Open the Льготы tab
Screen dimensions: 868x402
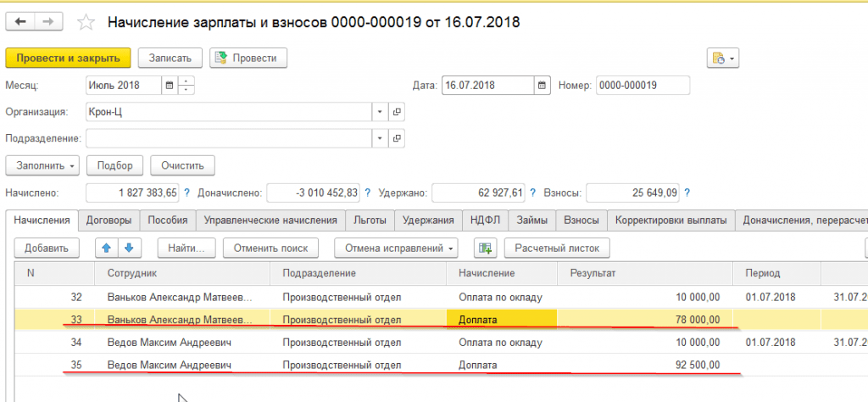[370, 220]
